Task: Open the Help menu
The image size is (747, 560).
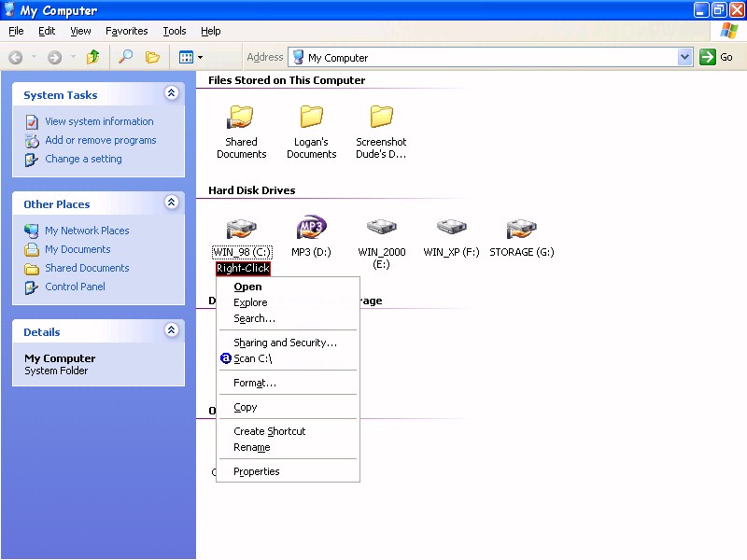Action: 211,31
